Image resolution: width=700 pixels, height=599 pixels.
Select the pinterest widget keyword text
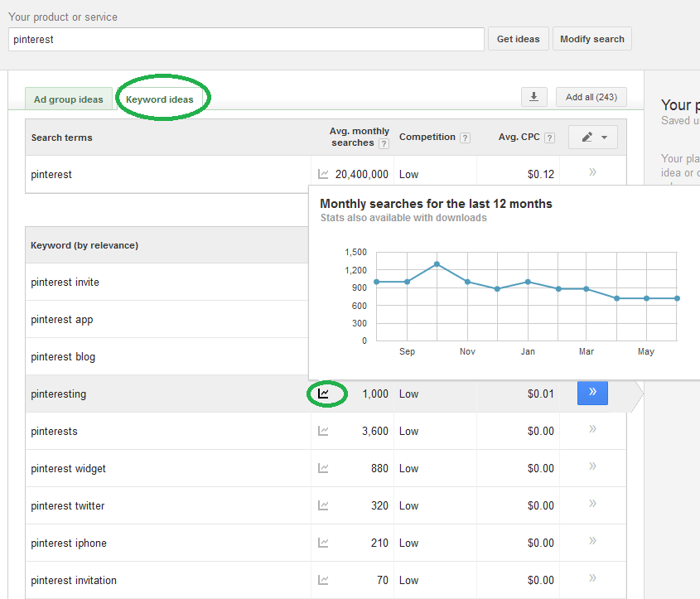click(x=68, y=469)
